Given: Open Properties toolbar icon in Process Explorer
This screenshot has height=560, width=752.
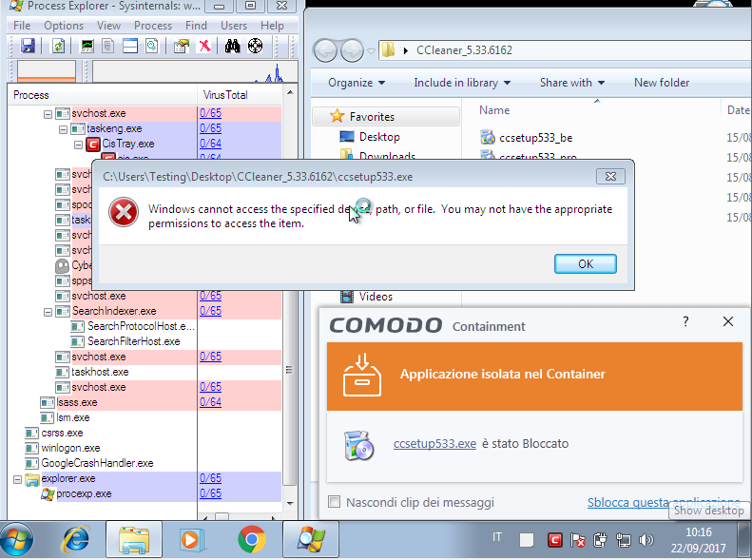Looking at the screenshot, I should 182,46.
